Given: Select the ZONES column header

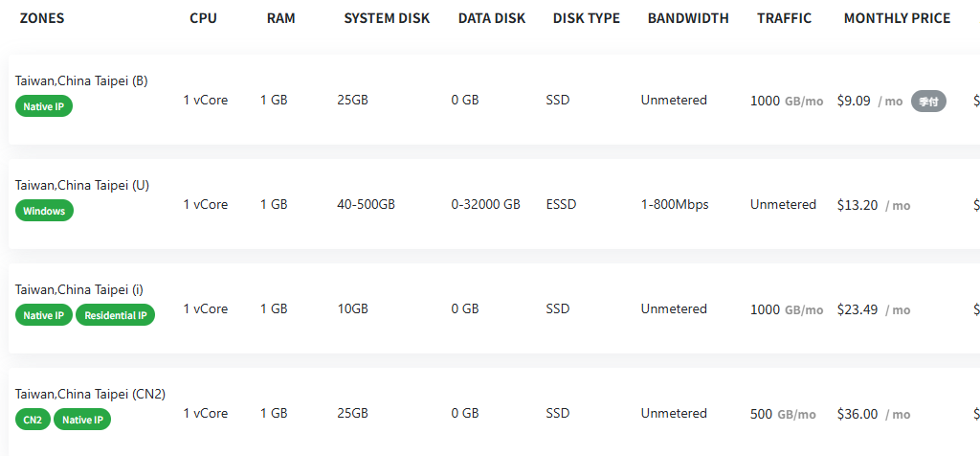Looking at the screenshot, I should pos(42,18).
